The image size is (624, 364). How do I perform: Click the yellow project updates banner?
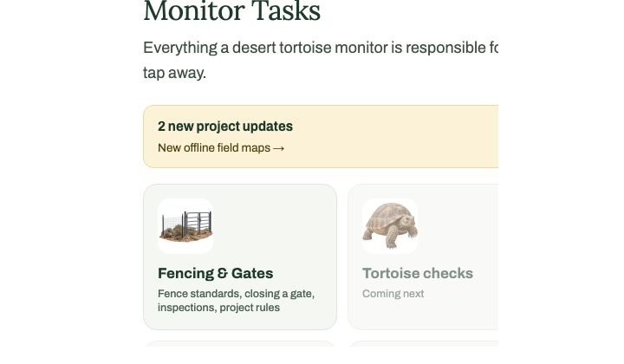321,136
